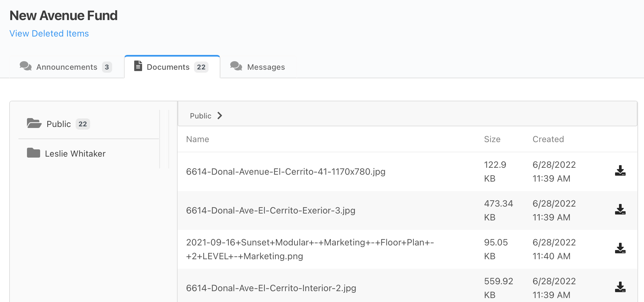Select the Documents tab
644x302 pixels.
pyautogui.click(x=172, y=67)
